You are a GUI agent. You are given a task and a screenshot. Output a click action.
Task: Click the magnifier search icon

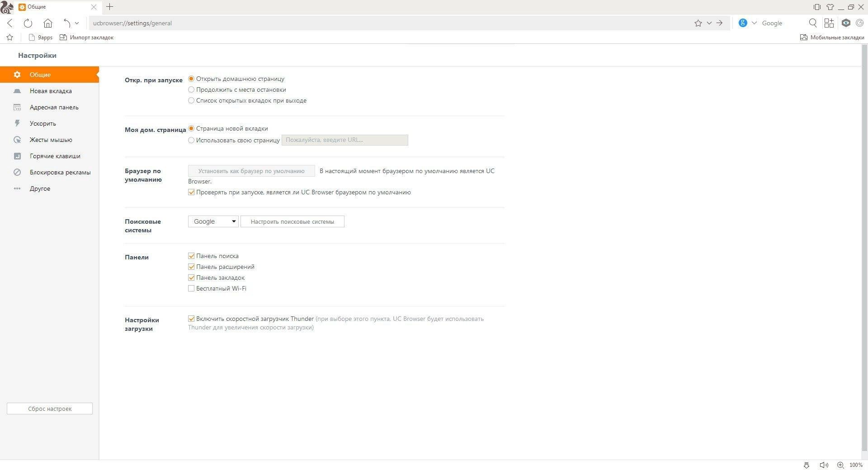pos(813,23)
